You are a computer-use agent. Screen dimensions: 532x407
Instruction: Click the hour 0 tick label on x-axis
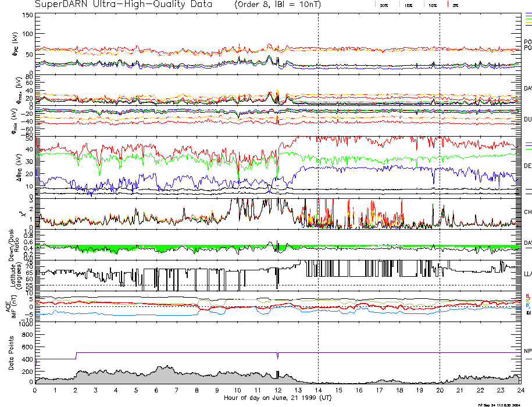(x=35, y=391)
